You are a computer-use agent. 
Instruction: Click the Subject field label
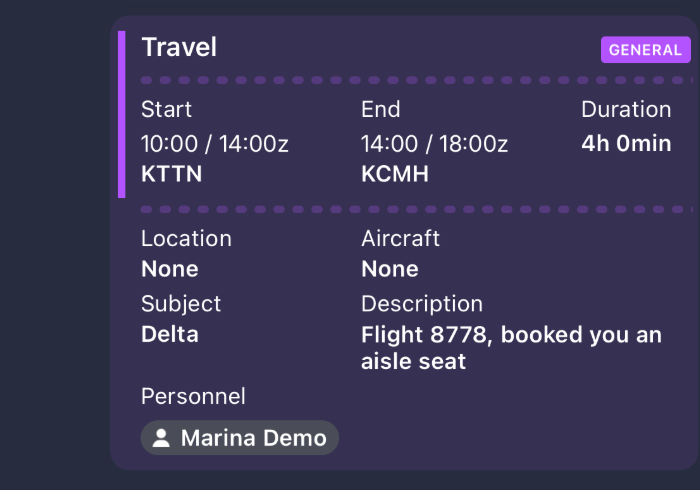pyautogui.click(x=181, y=303)
